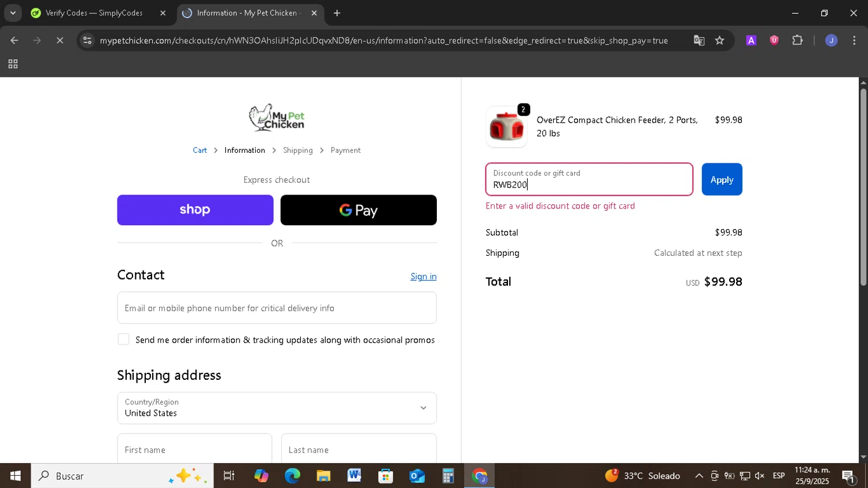Screen dimensions: 868x488
Task: Pay with Shop Pay button
Action: (x=195, y=210)
